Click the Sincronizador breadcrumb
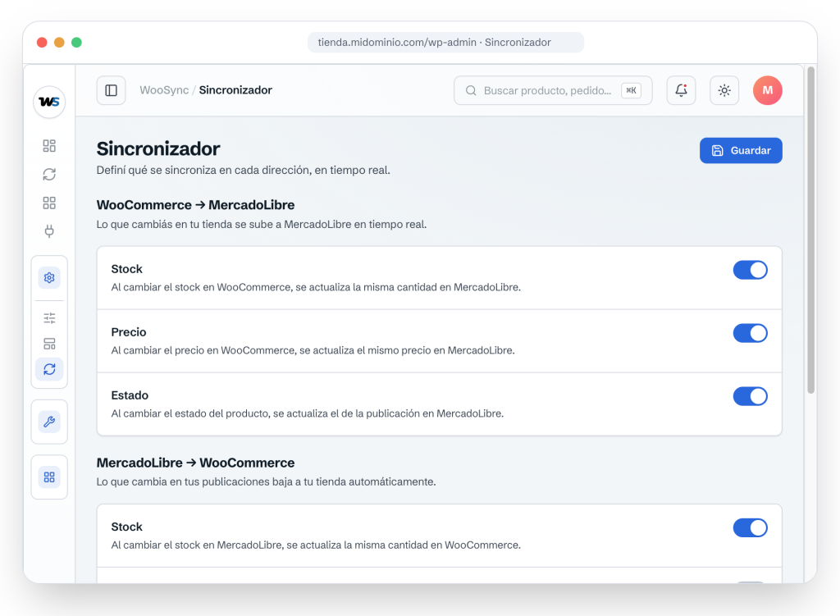 click(235, 90)
